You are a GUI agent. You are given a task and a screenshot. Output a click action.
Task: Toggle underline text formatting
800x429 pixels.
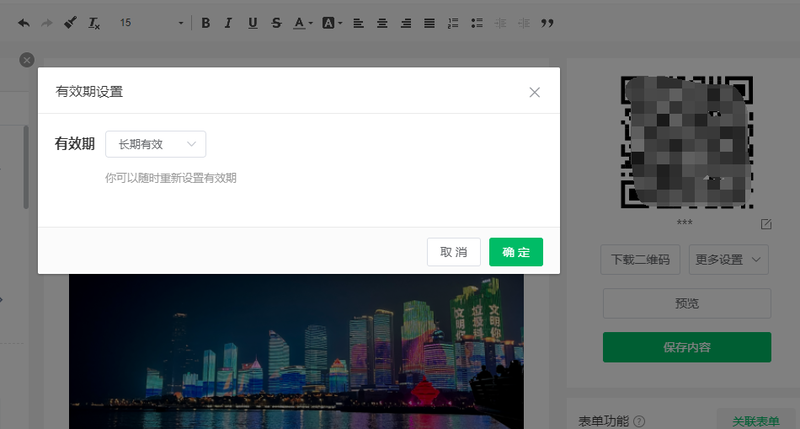click(252, 22)
